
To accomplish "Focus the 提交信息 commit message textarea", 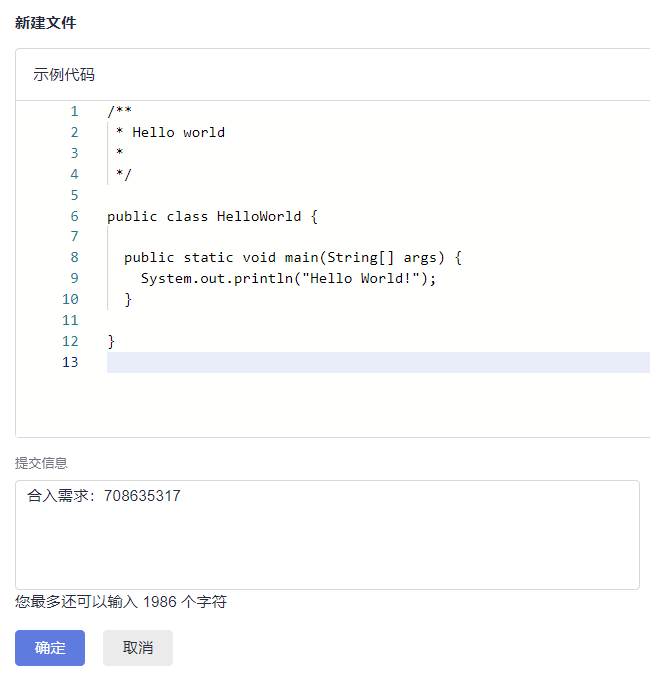I will click(327, 535).
